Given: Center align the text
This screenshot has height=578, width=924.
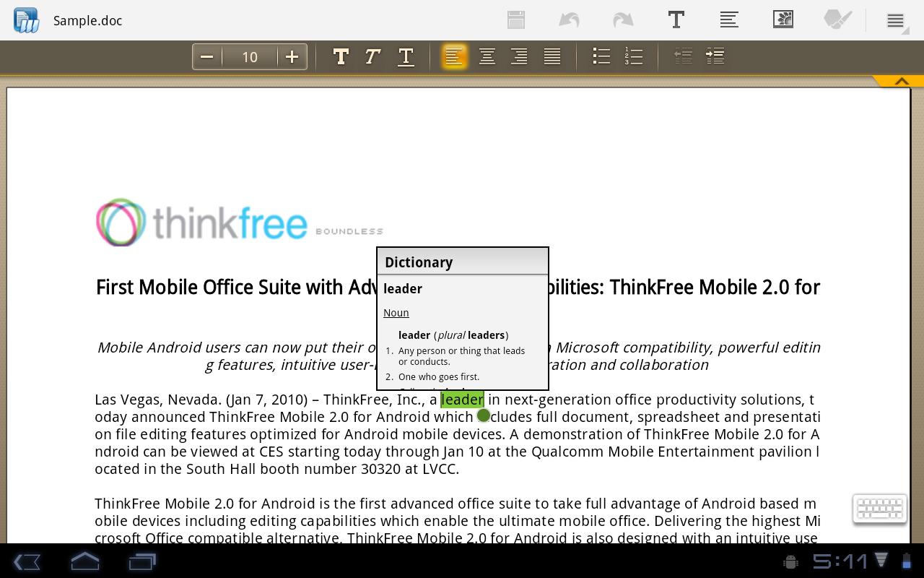Looking at the screenshot, I should pyautogui.click(x=487, y=56).
